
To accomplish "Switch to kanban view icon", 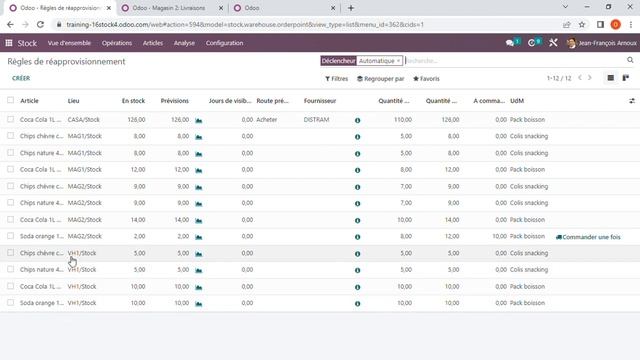I will 626,78.
